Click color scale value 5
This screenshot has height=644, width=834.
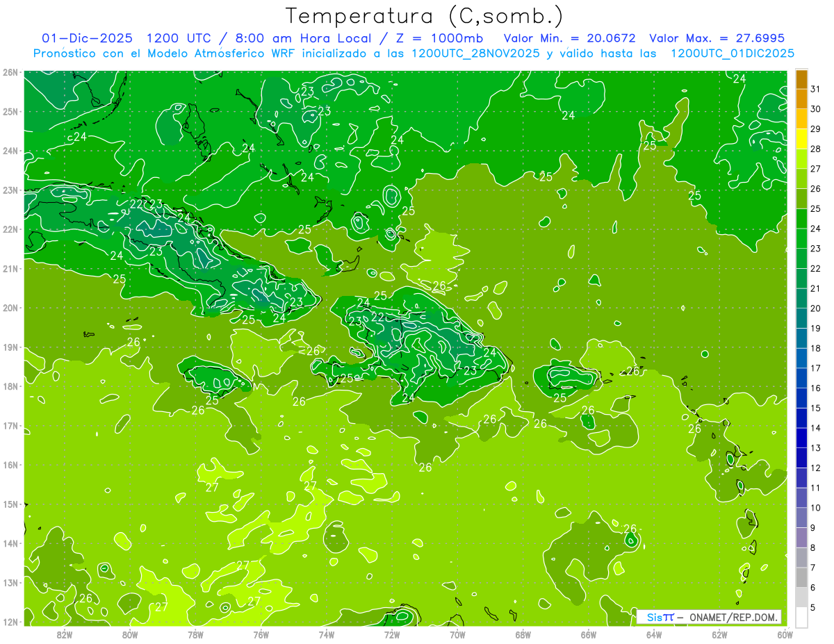(x=813, y=607)
